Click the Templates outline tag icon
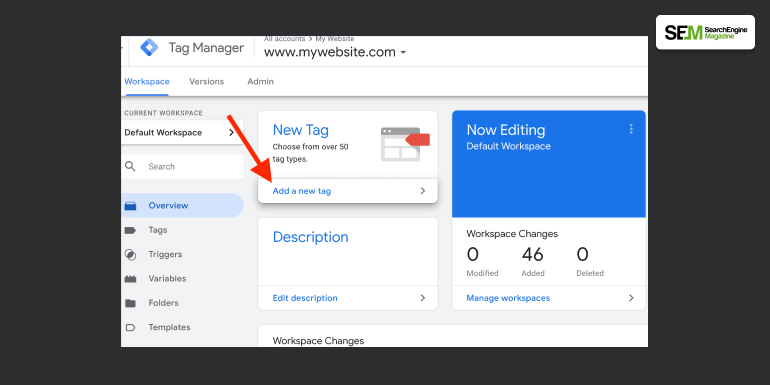The height and width of the screenshot is (385, 770). (x=130, y=327)
